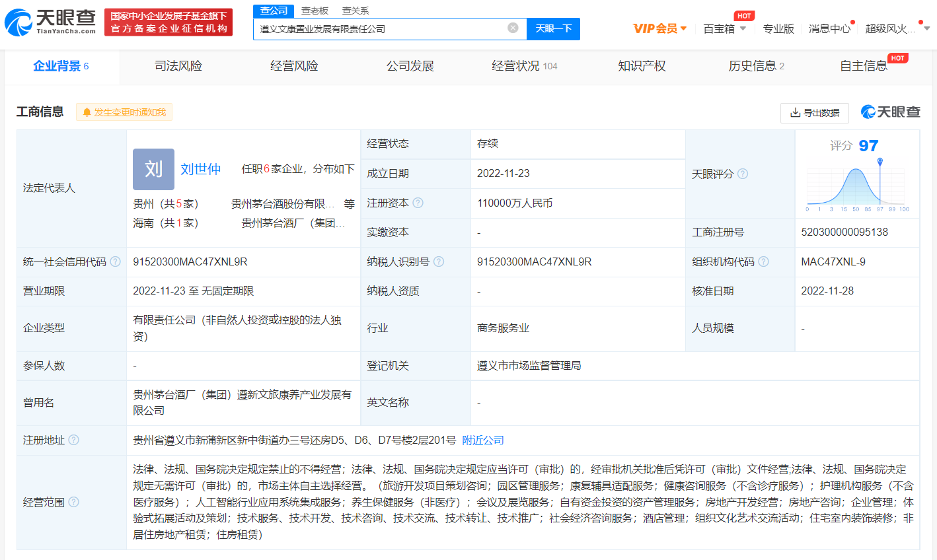Select the 司法风险 tab

pos(178,66)
